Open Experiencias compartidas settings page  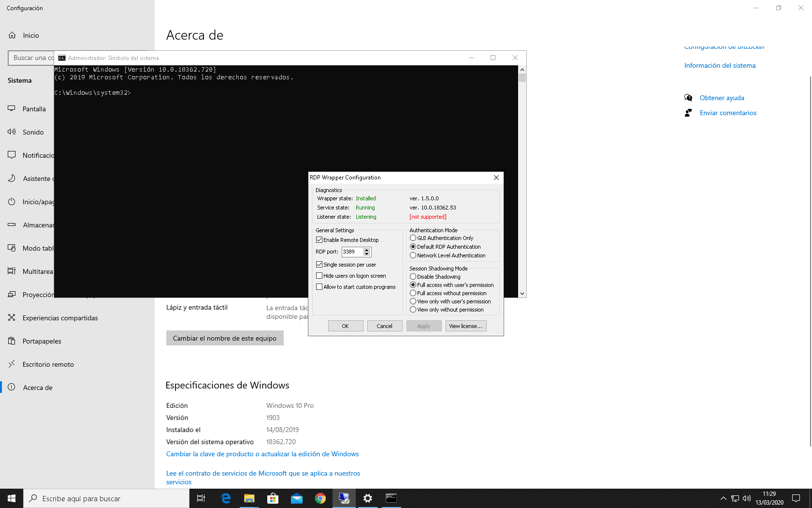[x=77, y=318]
